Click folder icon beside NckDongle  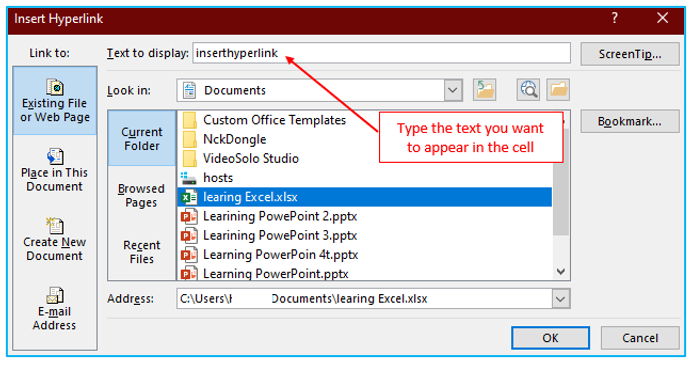coord(189,139)
